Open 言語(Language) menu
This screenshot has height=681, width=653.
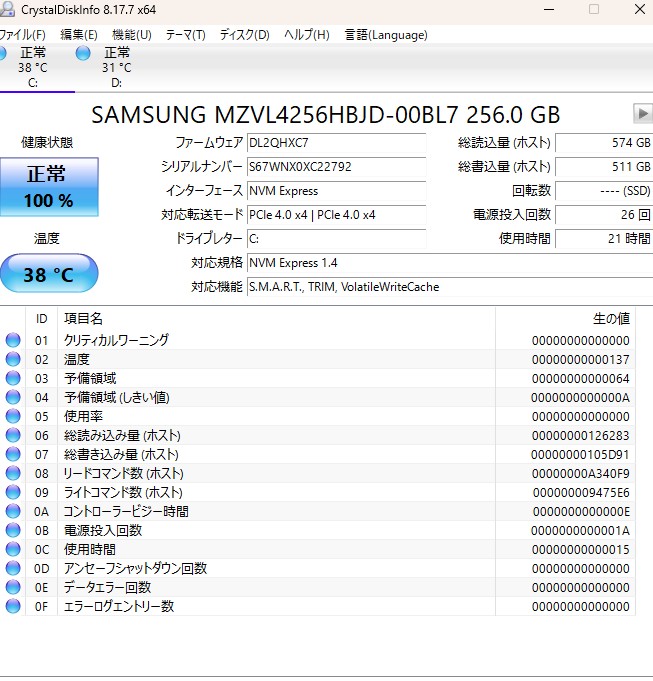(x=386, y=35)
